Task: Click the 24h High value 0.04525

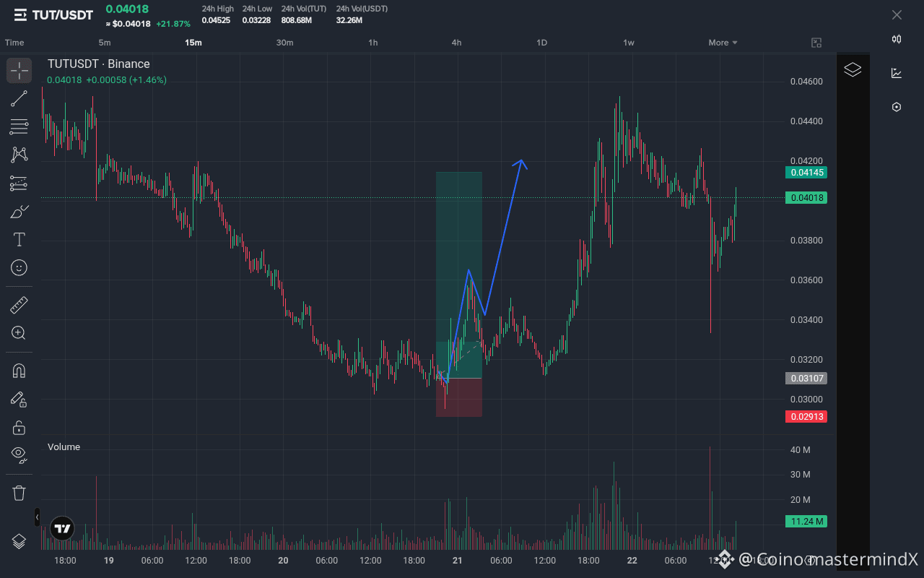Action: point(216,20)
